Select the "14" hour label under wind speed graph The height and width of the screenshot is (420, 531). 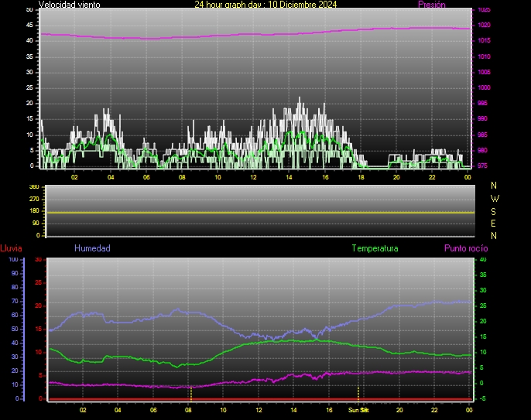pos(289,177)
